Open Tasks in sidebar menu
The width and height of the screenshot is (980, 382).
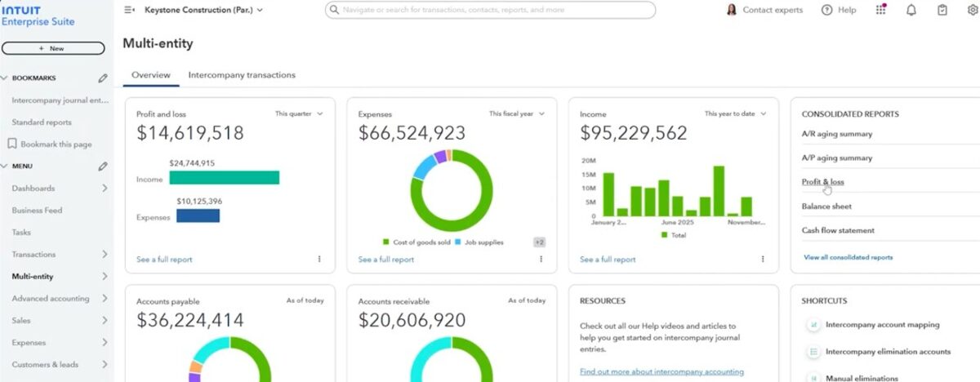[21, 233]
